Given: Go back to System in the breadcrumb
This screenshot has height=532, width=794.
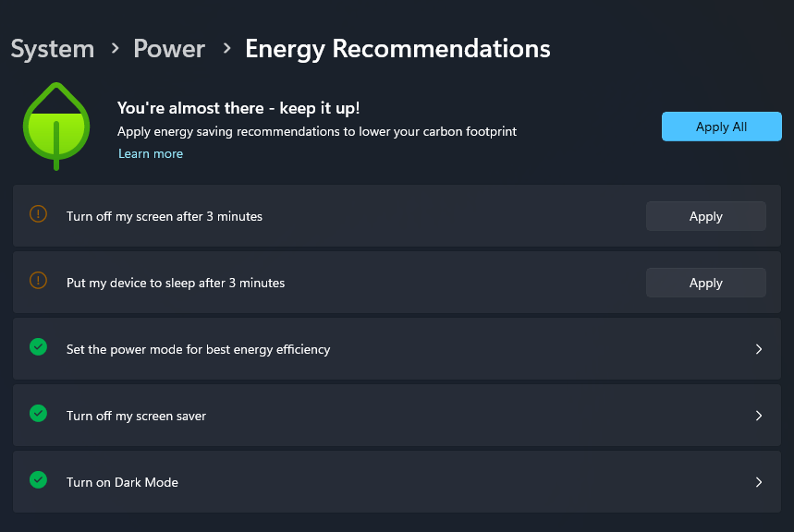Looking at the screenshot, I should coord(53,48).
